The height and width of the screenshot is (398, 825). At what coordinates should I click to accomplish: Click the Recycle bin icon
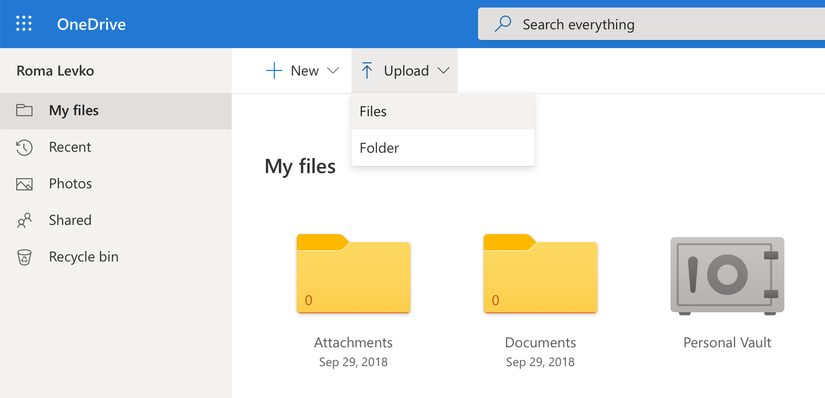click(24, 257)
